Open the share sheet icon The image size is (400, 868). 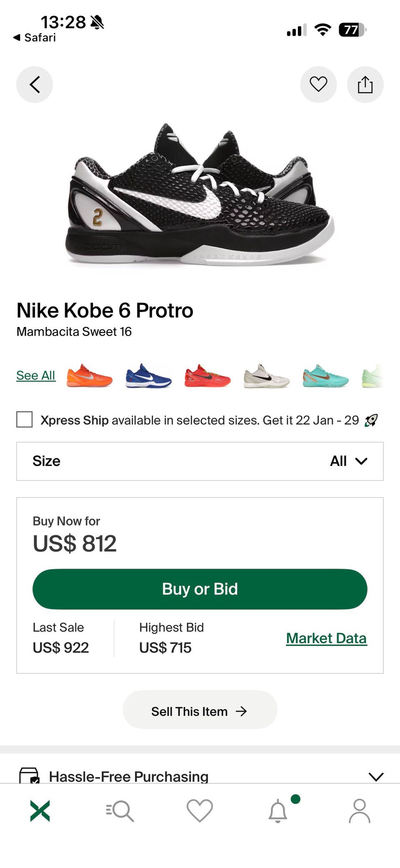tap(365, 85)
